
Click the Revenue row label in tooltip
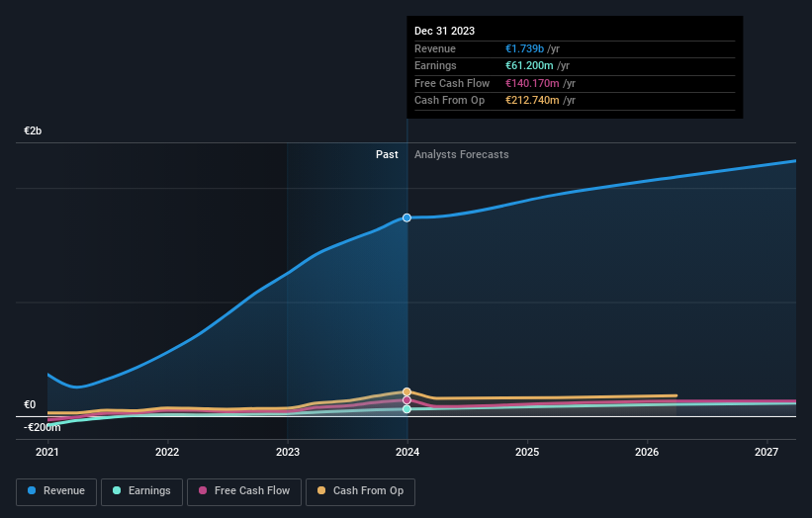pyautogui.click(x=435, y=48)
